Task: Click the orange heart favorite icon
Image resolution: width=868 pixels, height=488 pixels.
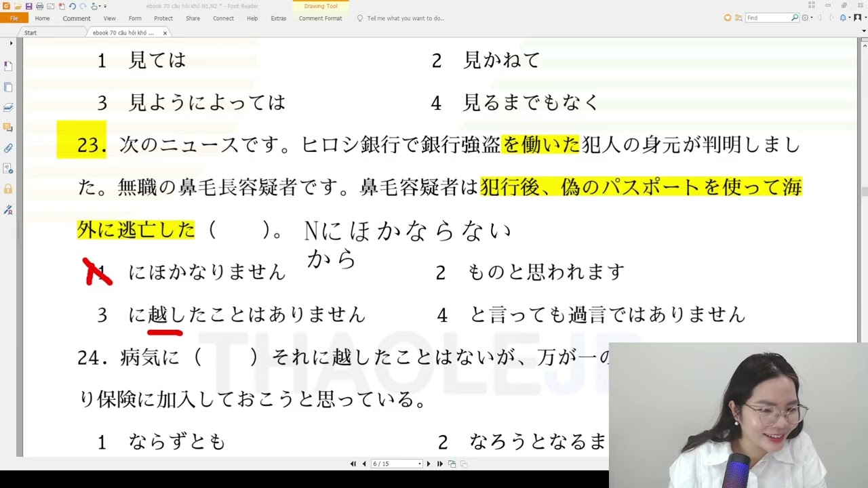Action: click(728, 18)
